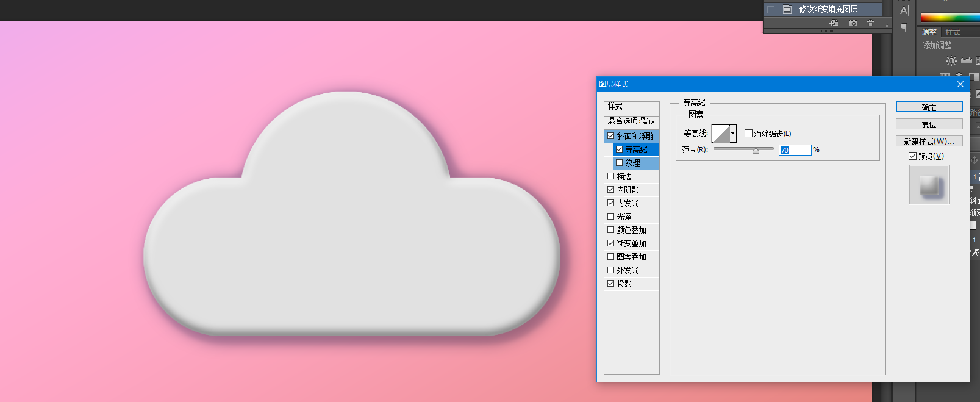Enable the 外发光 checkbox
980x402 pixels.
click(611, 270)
